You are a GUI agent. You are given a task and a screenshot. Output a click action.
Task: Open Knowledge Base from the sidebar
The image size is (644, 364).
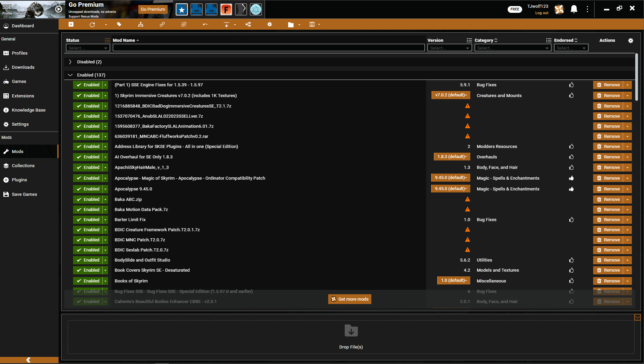[x=29, y=110]
